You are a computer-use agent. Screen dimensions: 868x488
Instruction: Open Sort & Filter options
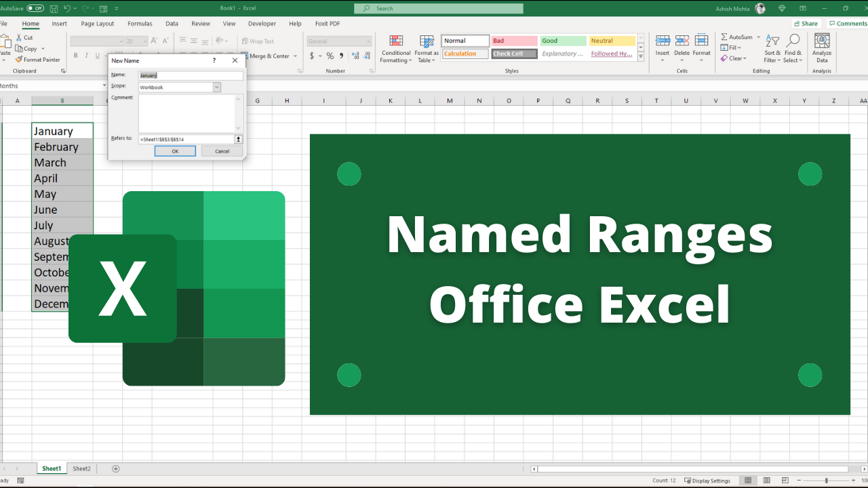[x=772, y=49]
